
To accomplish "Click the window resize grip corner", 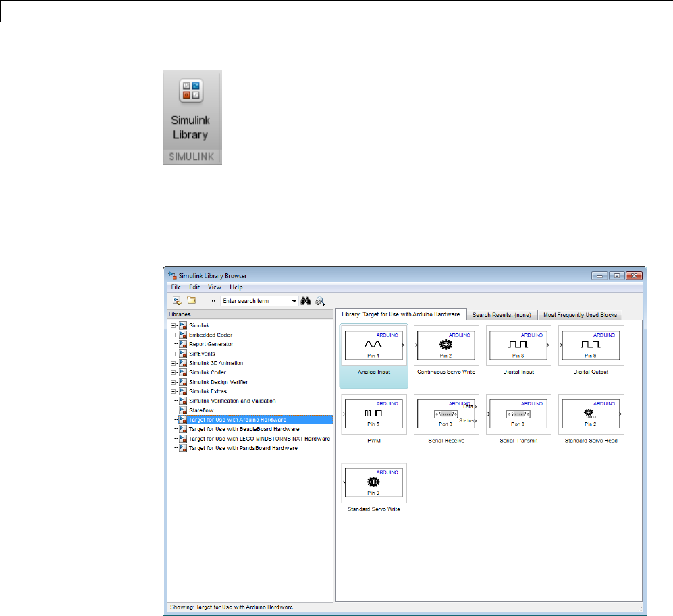I will (x=639, y=609).
